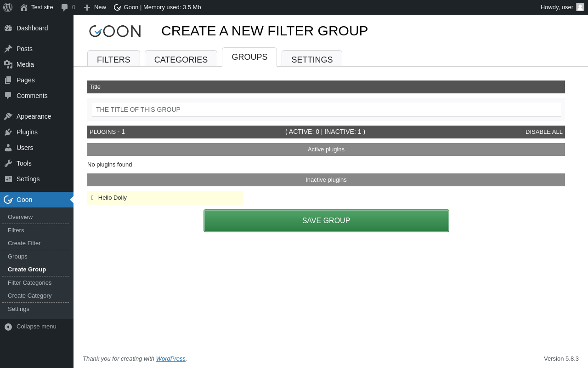Click the Plugins plug icon
The image size is (588, 368).
point(8,132)
